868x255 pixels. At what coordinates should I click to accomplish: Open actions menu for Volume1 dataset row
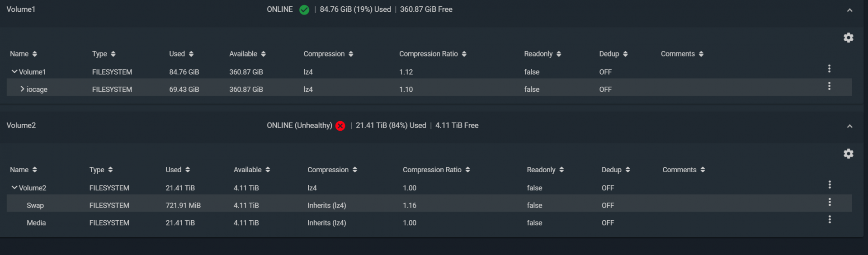(x=829, y=69)
